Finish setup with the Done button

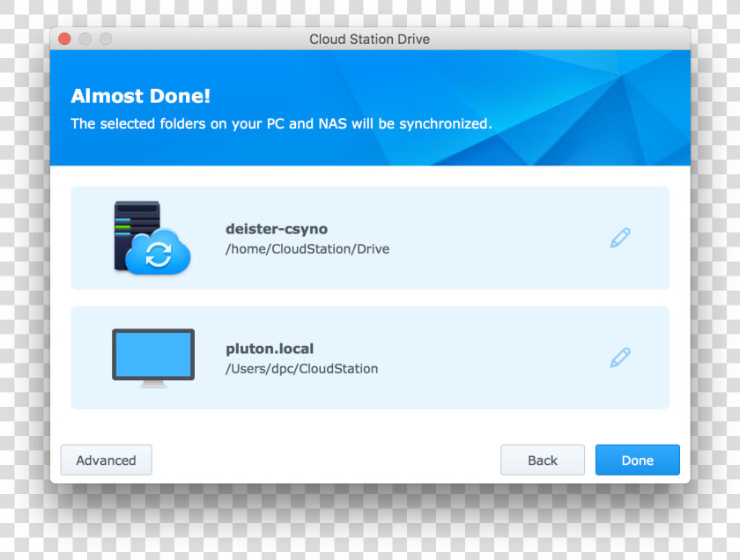pyautogui.click(x=638, y=460)
